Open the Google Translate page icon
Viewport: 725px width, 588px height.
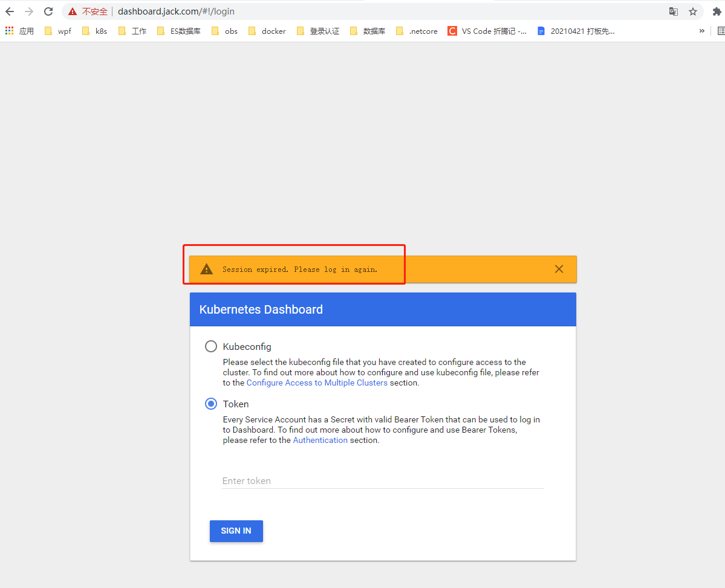pyautogui.click(x=673, y=11)
